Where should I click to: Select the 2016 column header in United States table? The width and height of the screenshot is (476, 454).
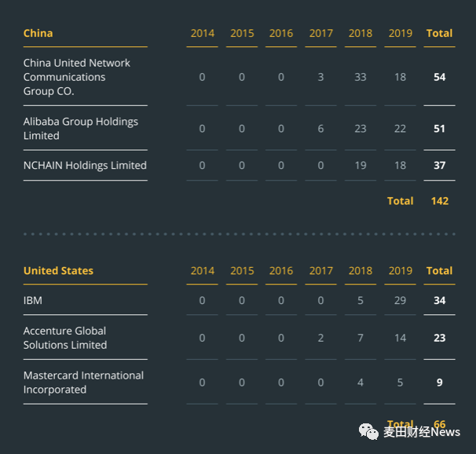tap(281, 270)
